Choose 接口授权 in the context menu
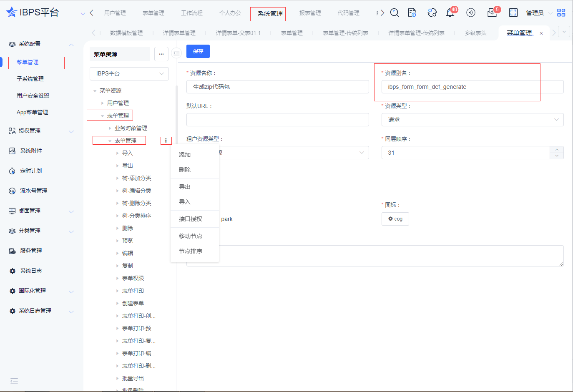The height and width of the screenshot is (392, 573). point(191,219)
